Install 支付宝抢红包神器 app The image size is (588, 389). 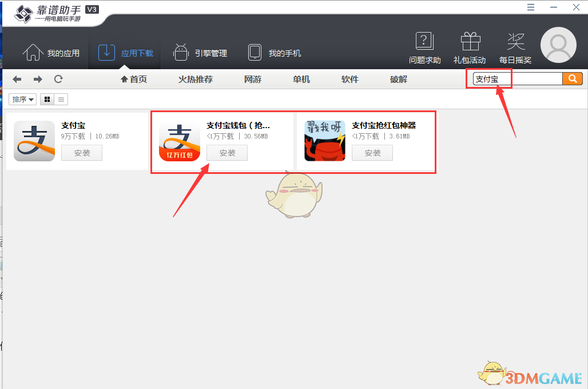(x=372, y=153)
